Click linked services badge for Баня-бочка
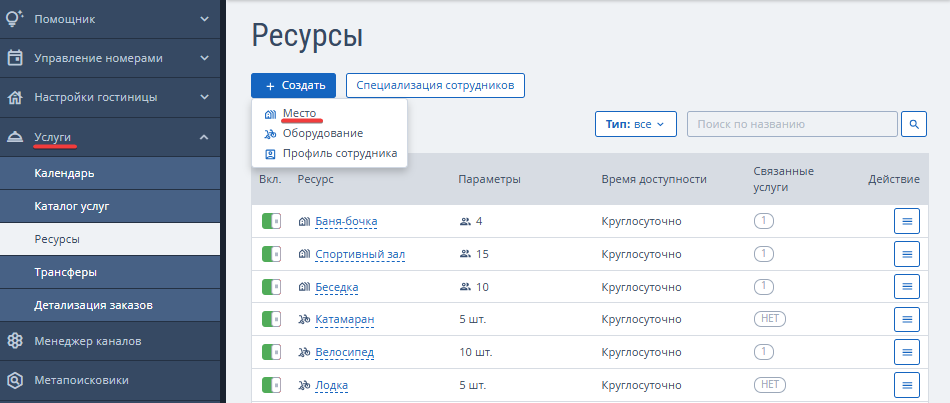 (x=763, y=221)
